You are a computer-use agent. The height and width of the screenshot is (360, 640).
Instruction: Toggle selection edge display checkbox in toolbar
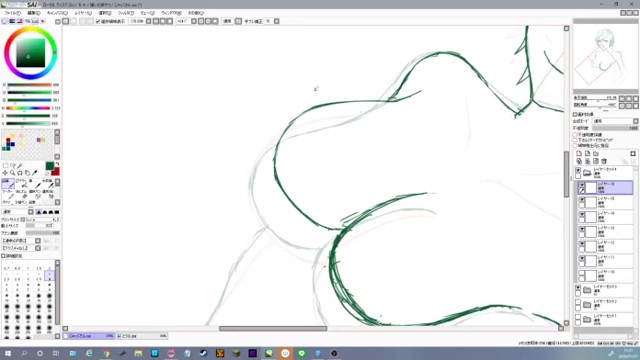pyautogui.click(x=98, y=21)
